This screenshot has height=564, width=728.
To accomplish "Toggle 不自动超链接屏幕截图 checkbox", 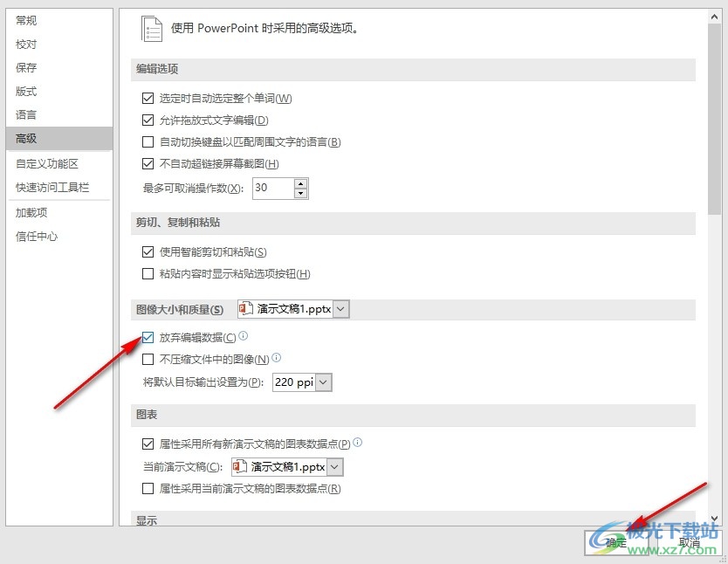I will point(148,163).
